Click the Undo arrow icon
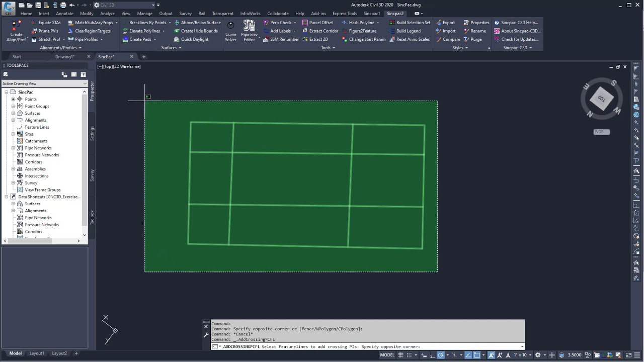 71,5
